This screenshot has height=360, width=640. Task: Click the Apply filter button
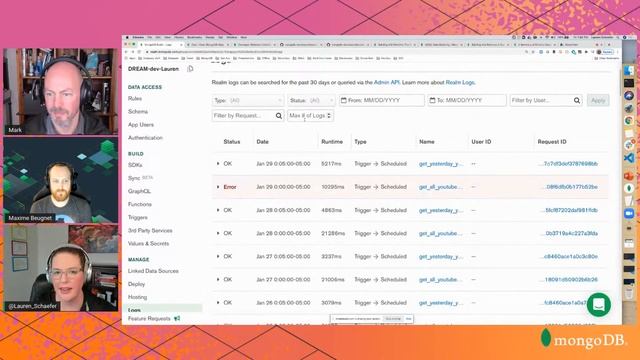click(x=598, y=100)
